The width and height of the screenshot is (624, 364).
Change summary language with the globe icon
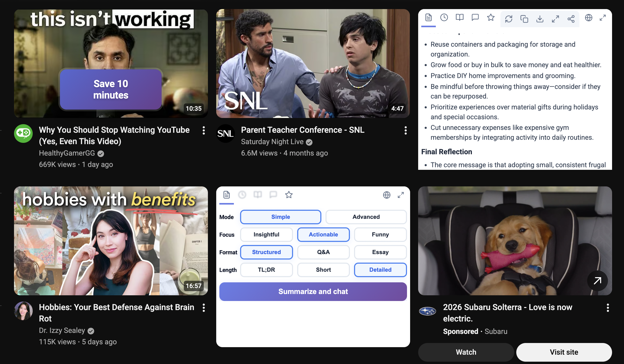point(589,18)
